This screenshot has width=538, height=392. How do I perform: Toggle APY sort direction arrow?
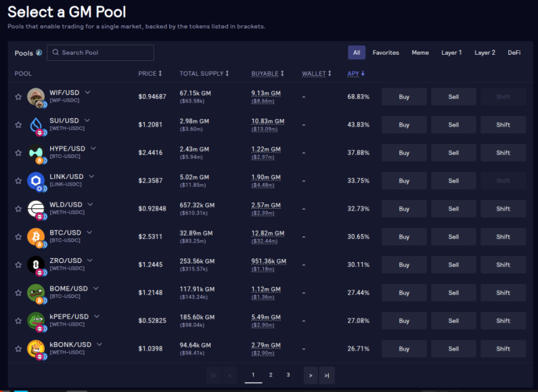point(363,74)
